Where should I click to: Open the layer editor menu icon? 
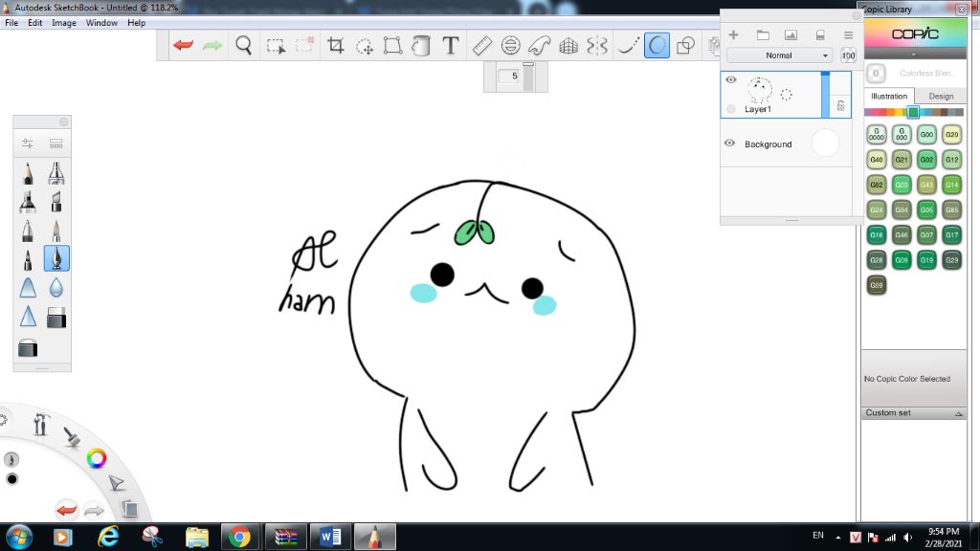(x=848, y=35)
